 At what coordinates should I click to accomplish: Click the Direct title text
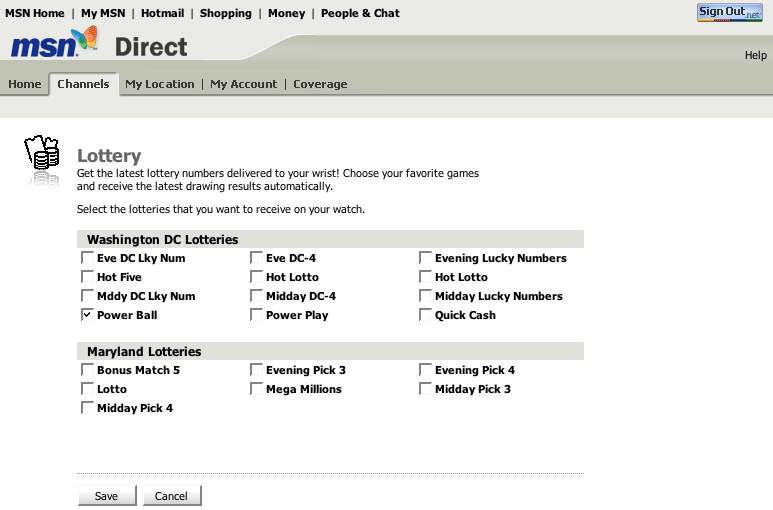tap(151, 47)
